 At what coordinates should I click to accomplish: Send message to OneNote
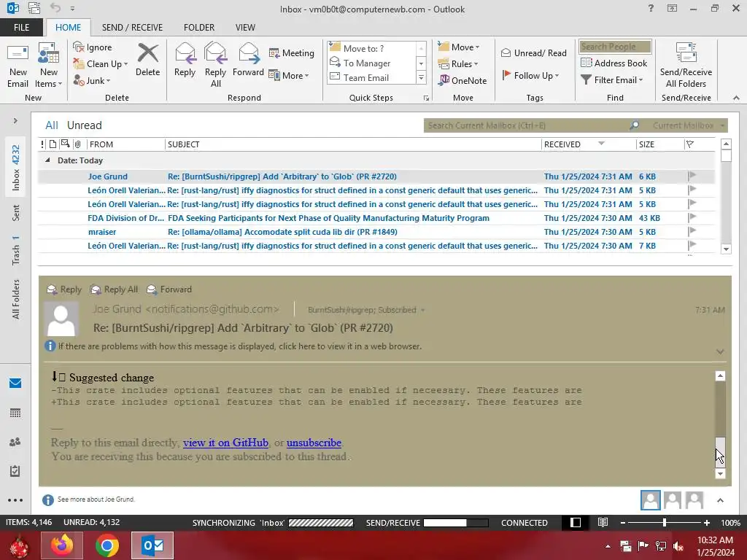point(462,80)
